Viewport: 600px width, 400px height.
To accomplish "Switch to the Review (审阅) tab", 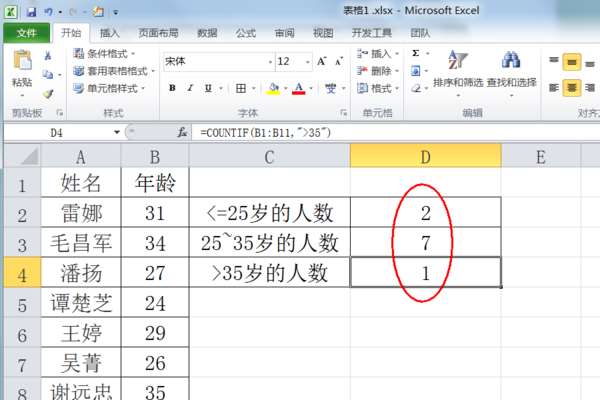I will pyautogui.click(x=284, y=33).
